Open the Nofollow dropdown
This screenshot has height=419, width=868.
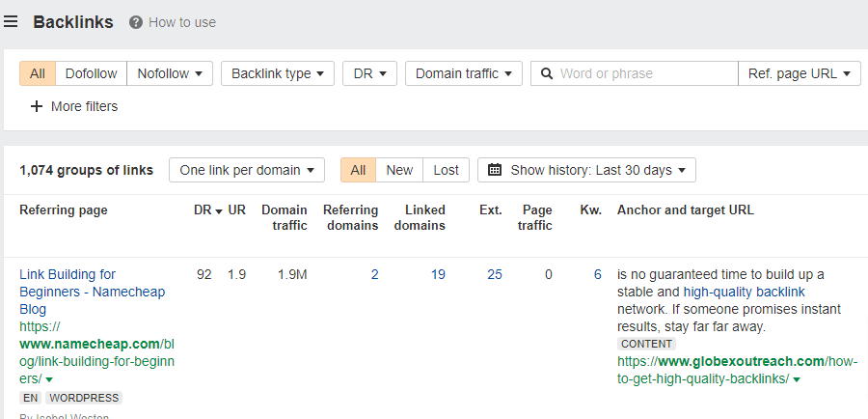coord(170,73)
